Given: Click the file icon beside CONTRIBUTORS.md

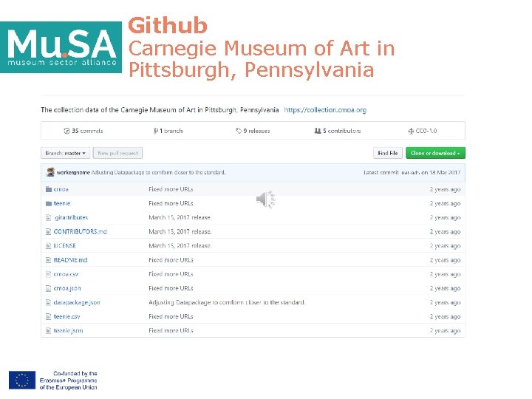Looking at the screenshot, I should [x=48, y=232].
